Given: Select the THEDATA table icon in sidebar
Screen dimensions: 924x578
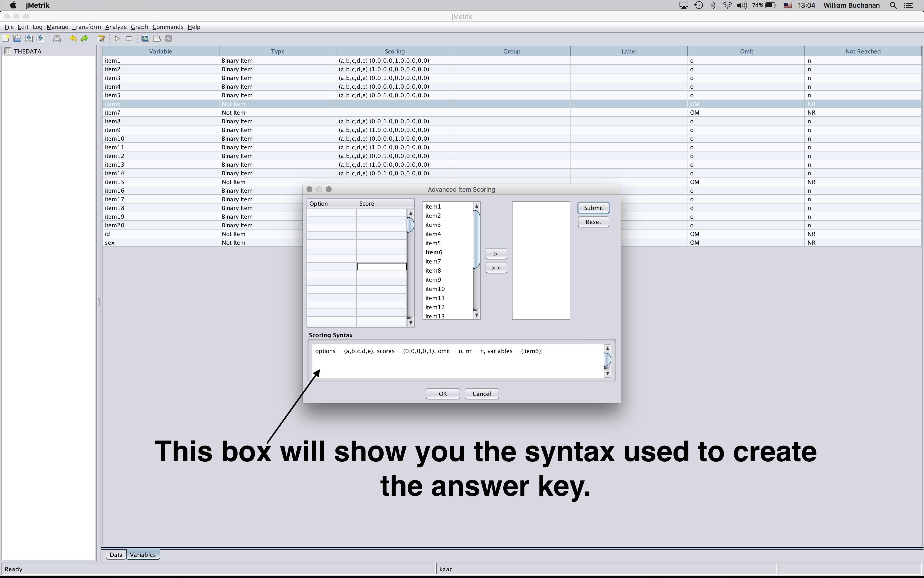Looking at the screenshot, I should (x=8, y=51).
